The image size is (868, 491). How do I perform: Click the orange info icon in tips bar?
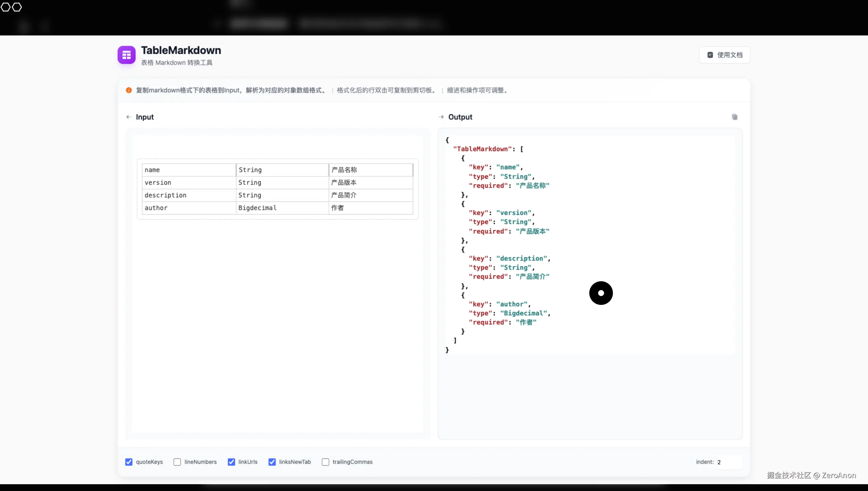point(129,90)
